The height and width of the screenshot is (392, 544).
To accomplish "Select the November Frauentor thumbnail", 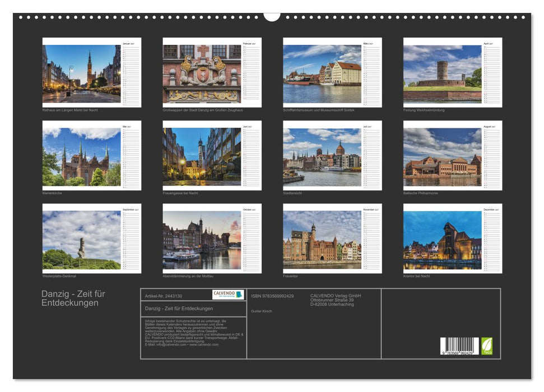I will coord(332,239).
